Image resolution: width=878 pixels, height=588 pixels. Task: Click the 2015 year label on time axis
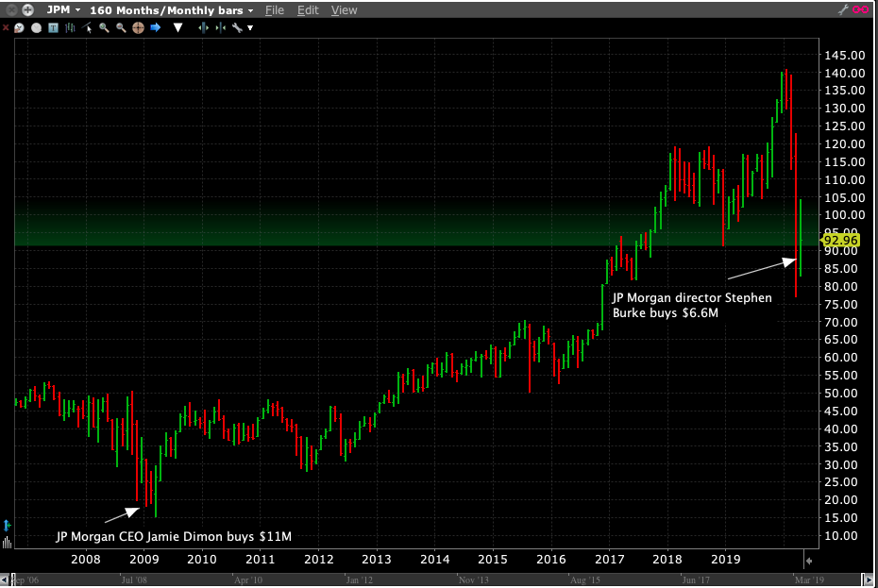(493, 559)
